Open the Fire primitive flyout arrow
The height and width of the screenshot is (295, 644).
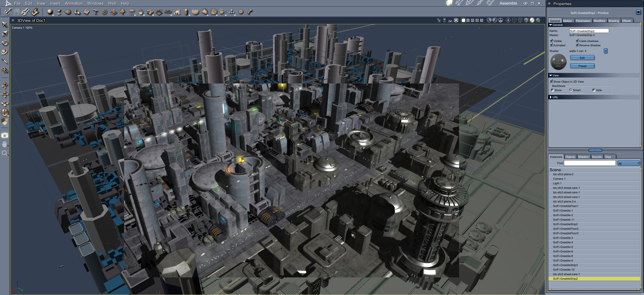[144, 15]
